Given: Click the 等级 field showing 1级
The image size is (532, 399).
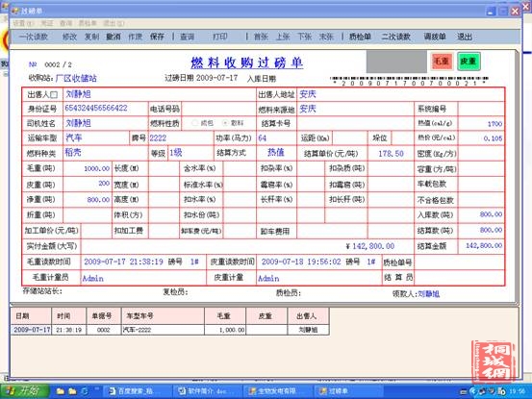Looking at the screenshot, I should (x=190, y=153).
